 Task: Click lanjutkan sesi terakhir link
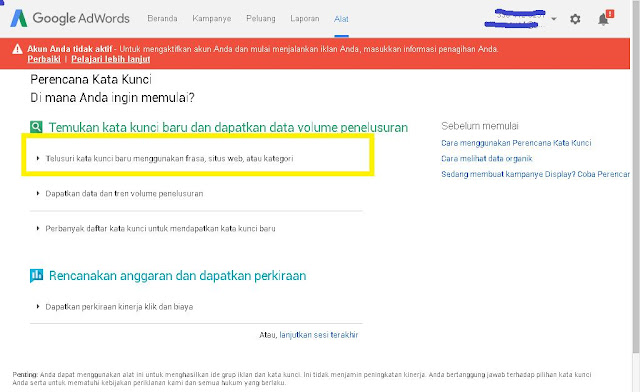[x=319, y=335]
